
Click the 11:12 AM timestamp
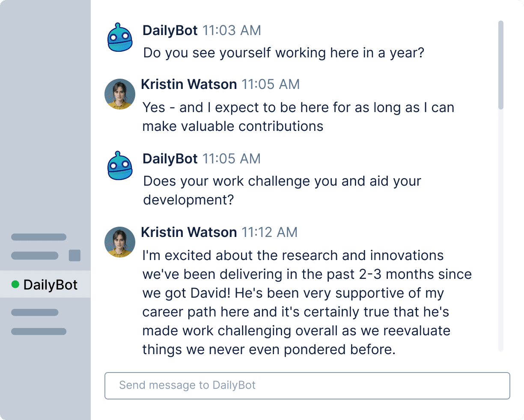269,232
